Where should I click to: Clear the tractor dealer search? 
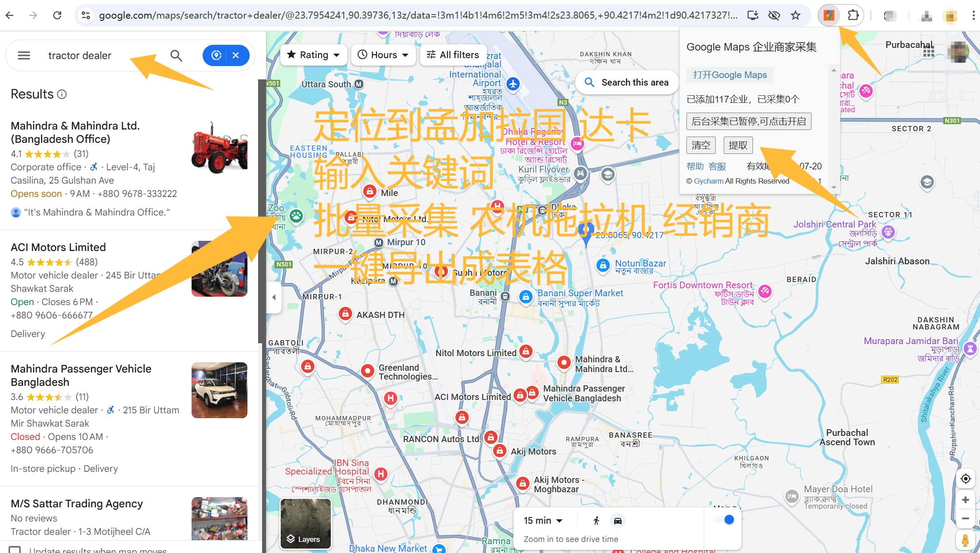point(236,55)
